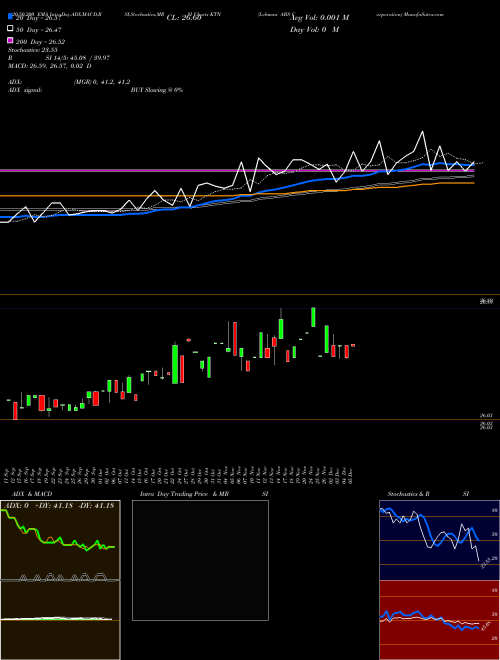500x660 pixels.
Task: Click the 'Intra Day Trading Price & MR' title
Action: pos(184,494)
